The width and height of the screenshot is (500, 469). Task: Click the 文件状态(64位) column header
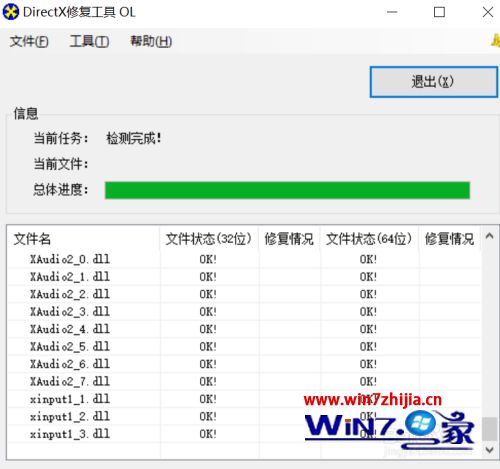click(x=369, y=239)
